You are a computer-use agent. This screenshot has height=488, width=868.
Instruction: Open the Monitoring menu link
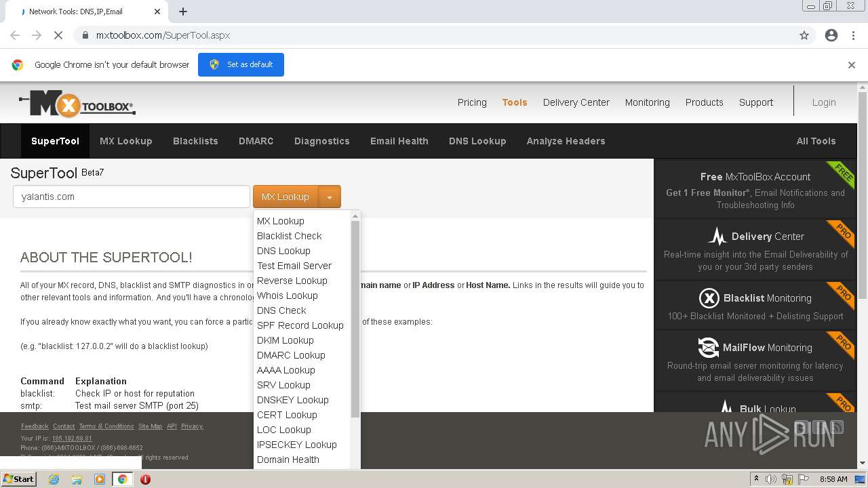(647, 102)
